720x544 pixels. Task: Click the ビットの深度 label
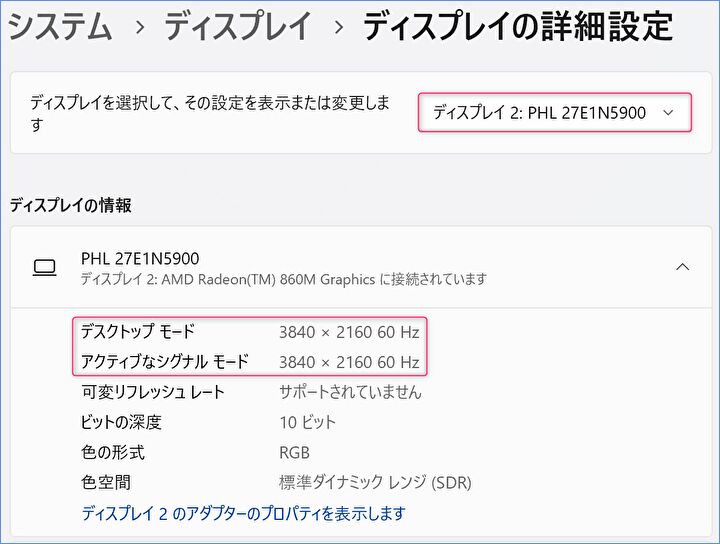point(121,422)
